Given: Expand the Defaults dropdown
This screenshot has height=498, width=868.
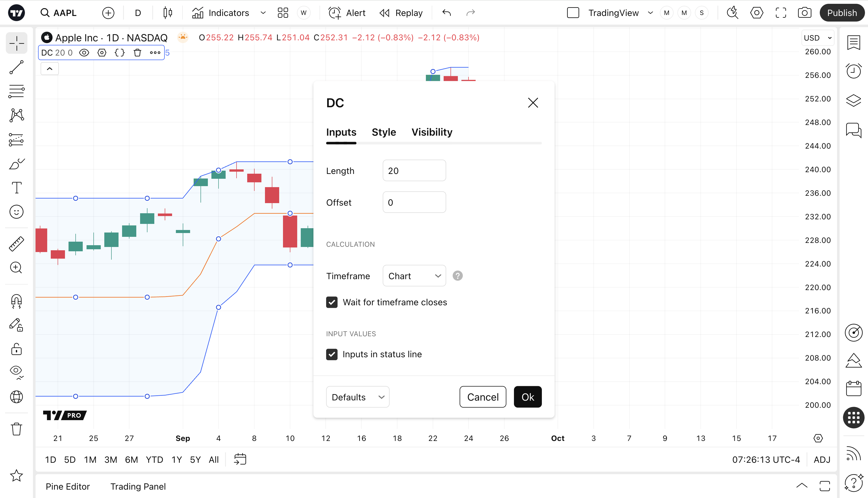Looking at the screenshot, I should click(357, 397).
